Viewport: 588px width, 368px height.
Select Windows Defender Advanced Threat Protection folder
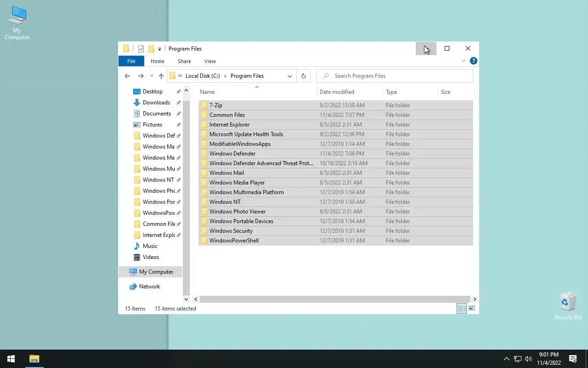(x=336, y=163)
